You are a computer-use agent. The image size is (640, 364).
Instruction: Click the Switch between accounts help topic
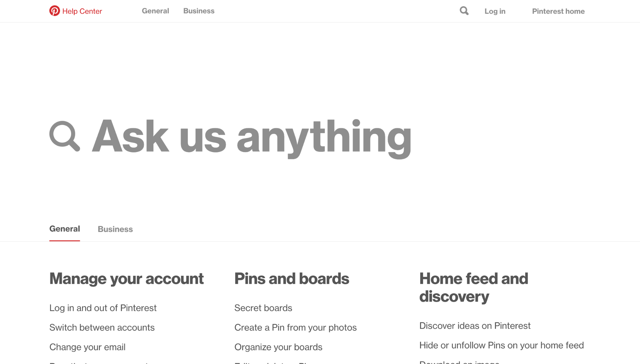pos(102,327)
